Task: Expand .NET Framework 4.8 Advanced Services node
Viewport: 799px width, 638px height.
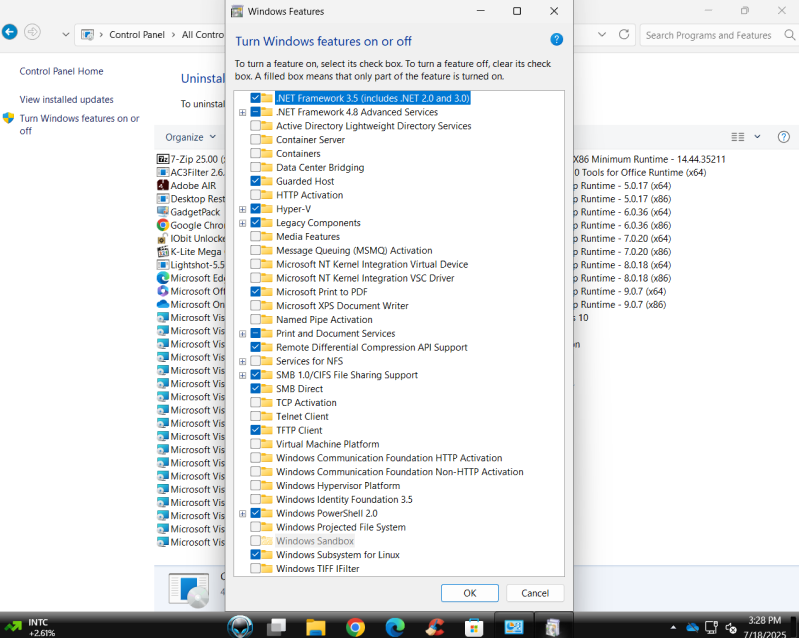Action: coord(243,112)
